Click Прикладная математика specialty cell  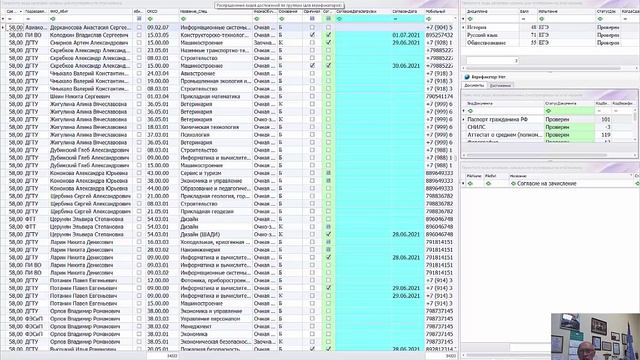coord(216,96)
